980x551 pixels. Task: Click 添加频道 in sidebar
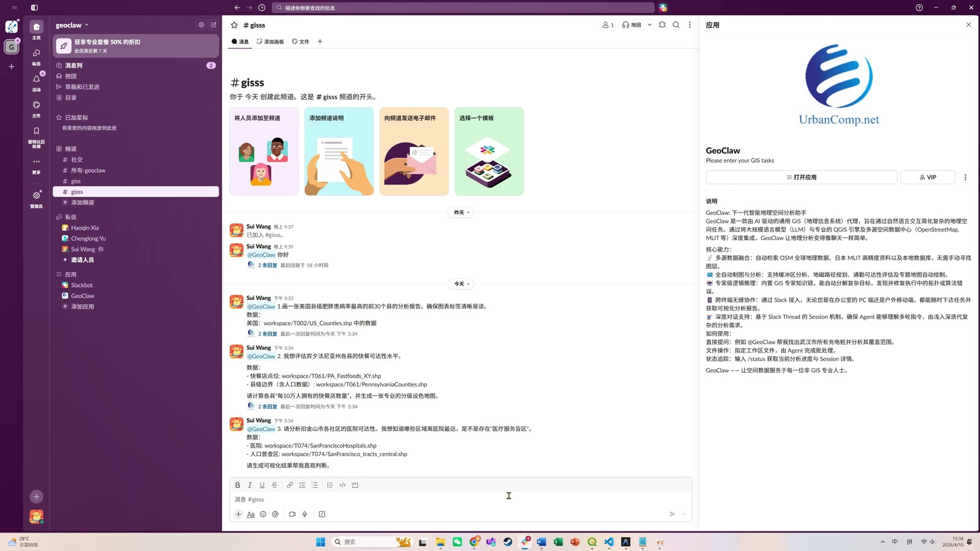click(x=135, y=203)
